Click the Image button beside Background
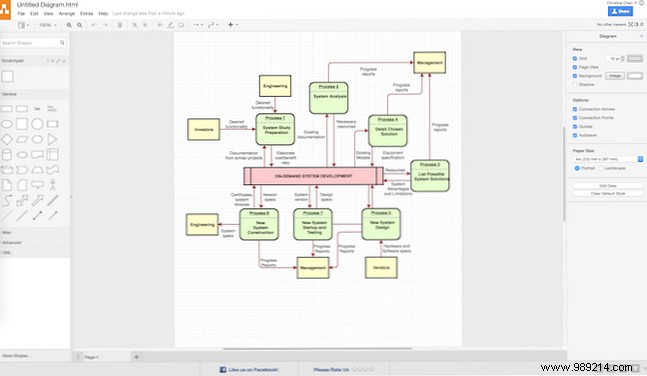This screenshot has height=376, width=647. click(615, 76)
